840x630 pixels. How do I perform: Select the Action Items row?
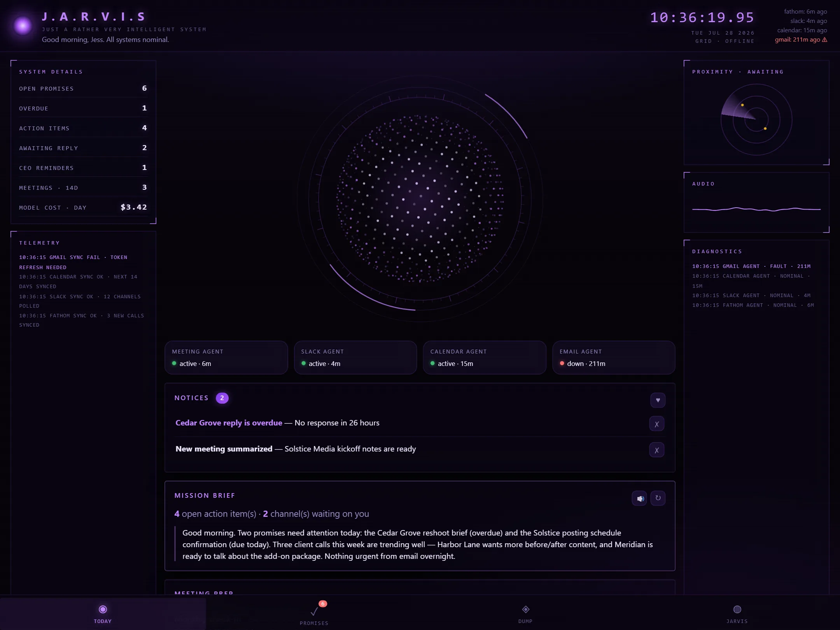pos(83,128)
